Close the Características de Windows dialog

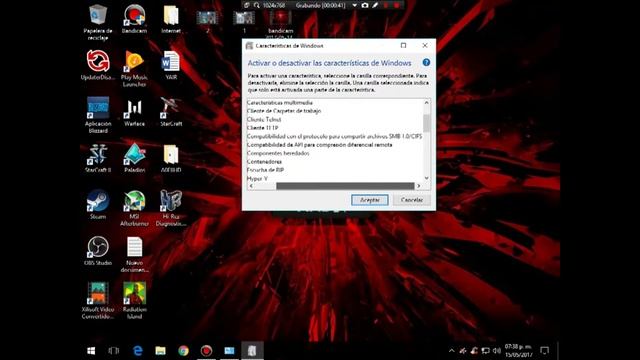[x=425, y=45]
